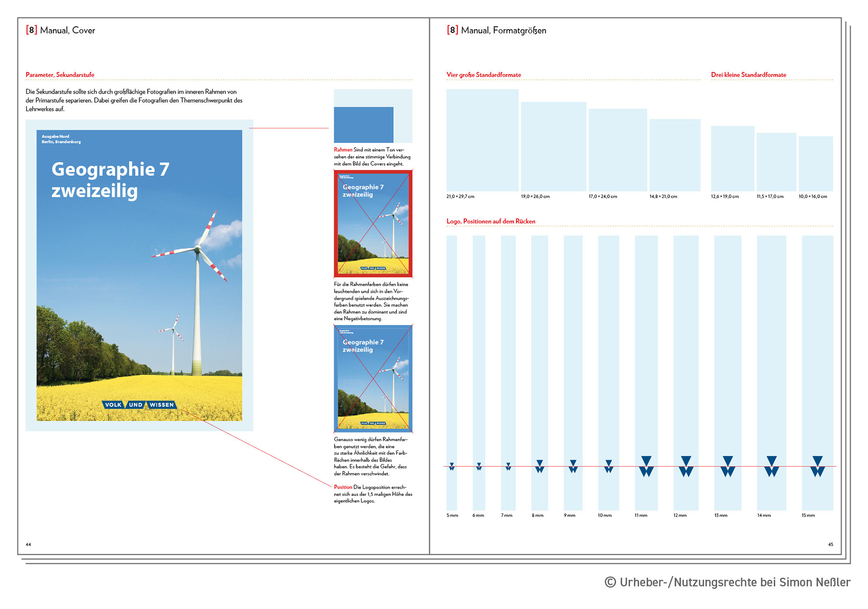The height and width of the screenshot is (609, 868).
Task: Click the '5 mm' spine label
Action: tap(452, 515)
